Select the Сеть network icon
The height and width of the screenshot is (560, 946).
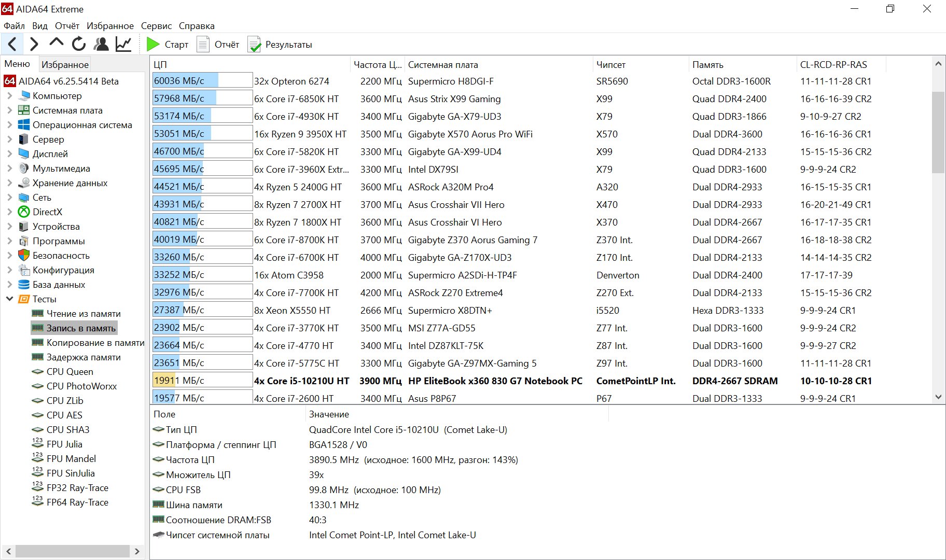pos(24,198)
